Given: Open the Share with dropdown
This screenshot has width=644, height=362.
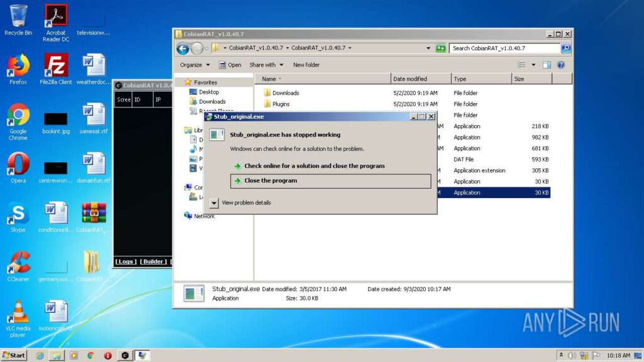Looking at the screenshot, I should [266, 65].
